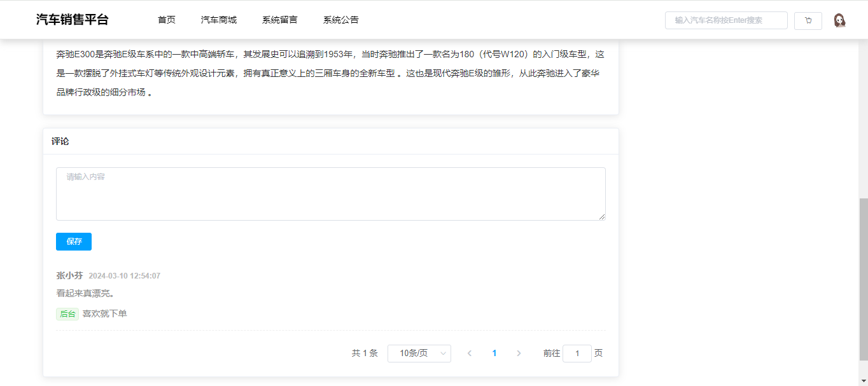Click into the comment text area

pos(330,194)
